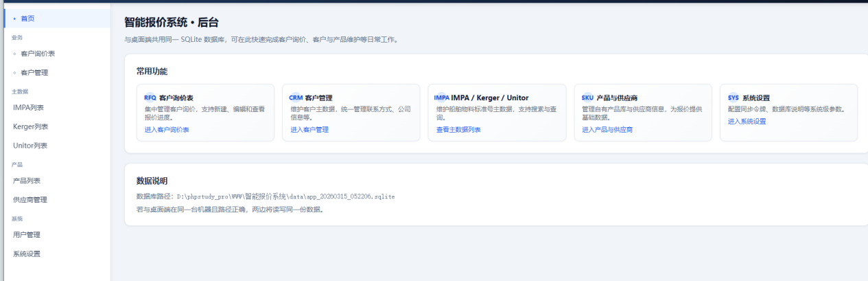This screenshot has width=868, height=281.
Task: Click the 系统 sidebar group label
Action: click(x=17, y=218)
